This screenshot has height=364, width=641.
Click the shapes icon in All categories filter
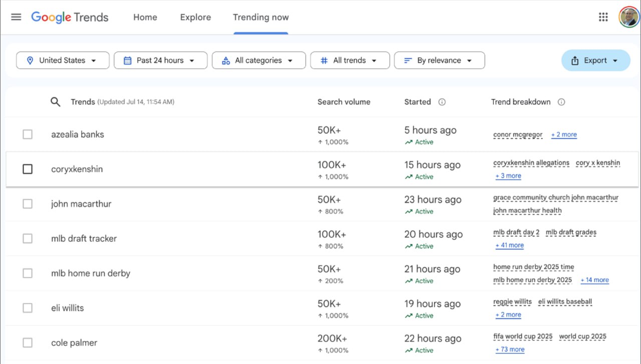[226, 61]
